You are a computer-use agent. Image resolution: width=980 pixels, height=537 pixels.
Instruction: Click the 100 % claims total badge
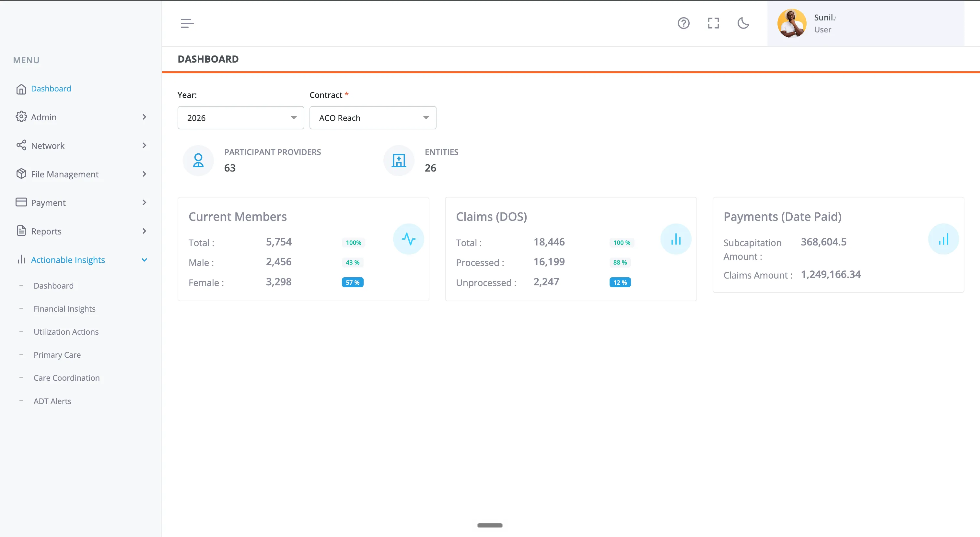tap(622, 243)
